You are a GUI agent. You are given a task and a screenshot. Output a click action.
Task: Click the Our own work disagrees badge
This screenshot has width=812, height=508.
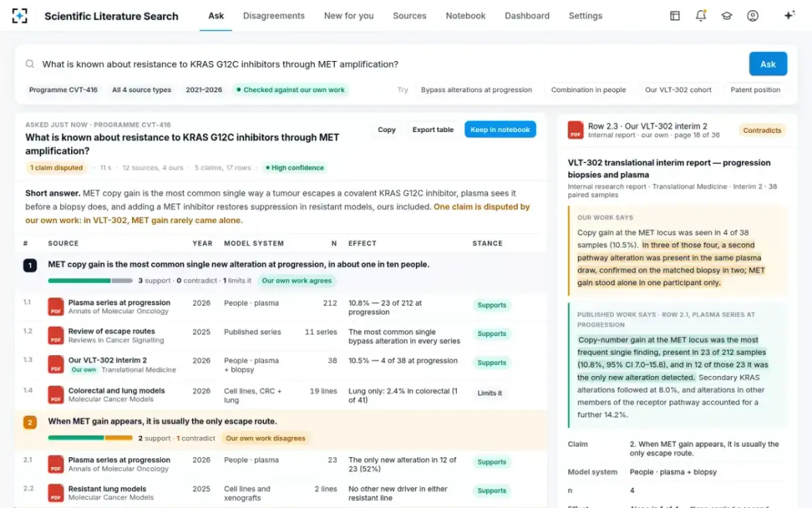click(265, 438)
